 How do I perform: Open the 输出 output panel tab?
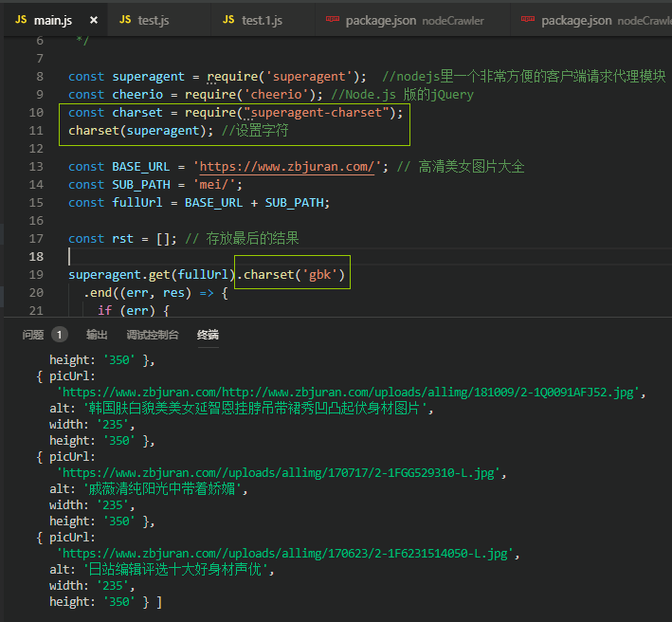[97, 335]
